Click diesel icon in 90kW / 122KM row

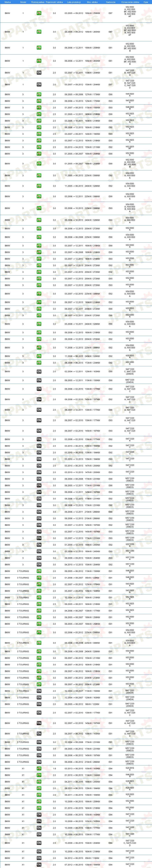pyautogui.click(x=39, y=704)
